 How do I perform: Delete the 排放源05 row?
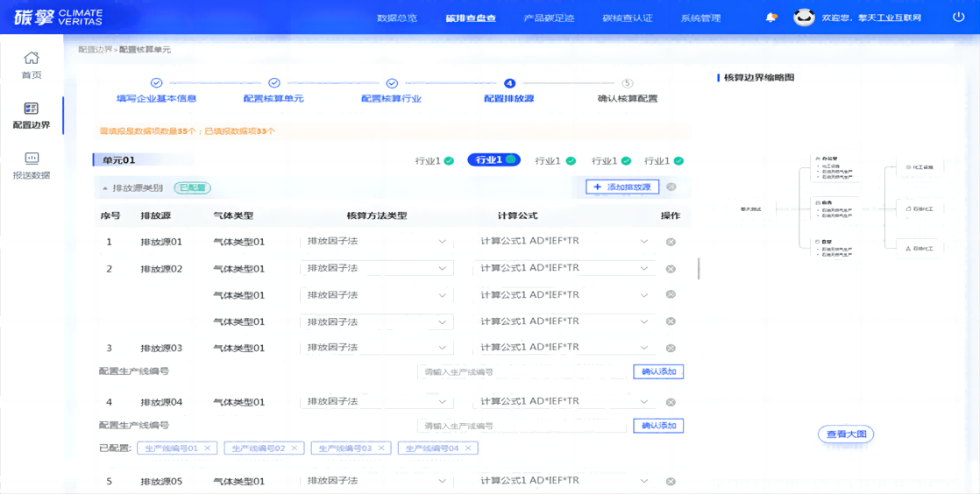(x=671, y=482)
